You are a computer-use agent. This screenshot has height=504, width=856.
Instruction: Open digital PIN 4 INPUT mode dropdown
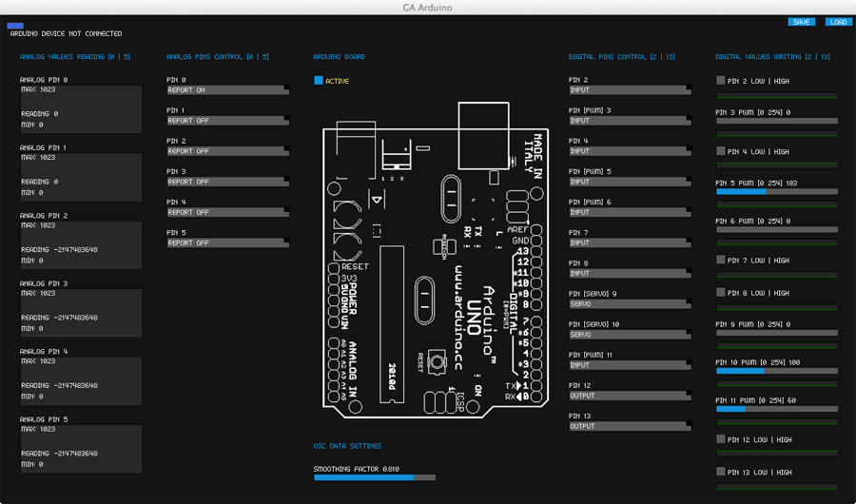click(630, 151)
